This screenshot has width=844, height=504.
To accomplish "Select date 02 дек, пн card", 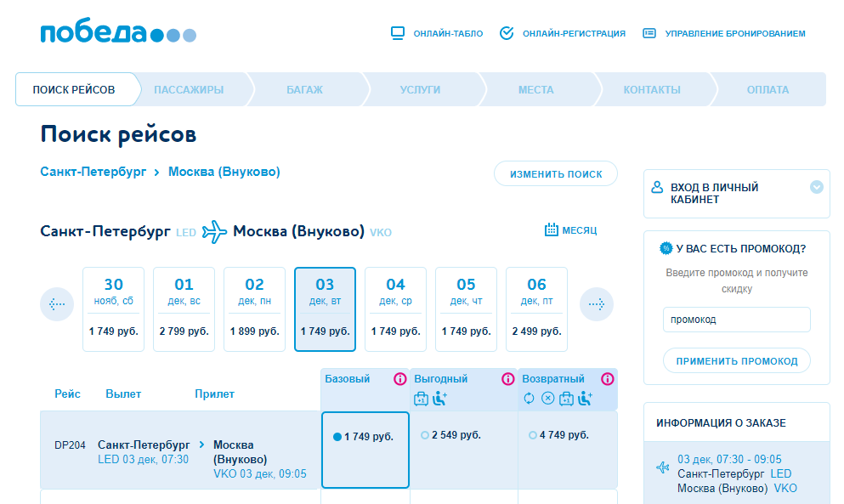I will click(x=255, y=309).
